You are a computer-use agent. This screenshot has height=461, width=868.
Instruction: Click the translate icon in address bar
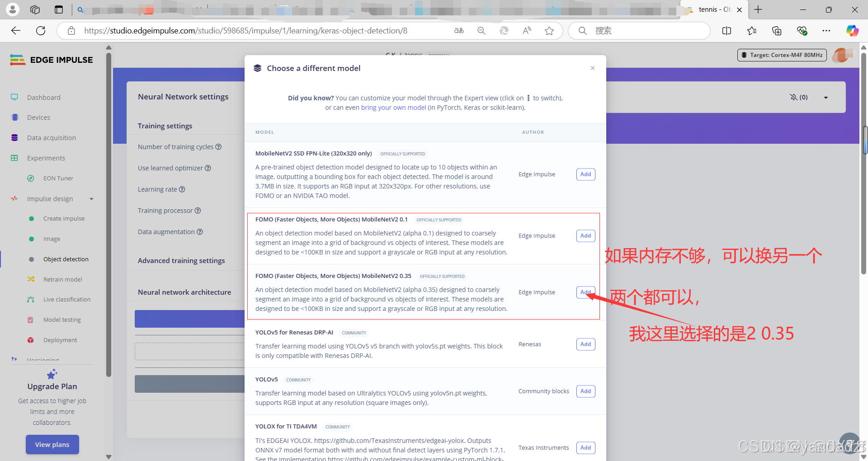459,31
